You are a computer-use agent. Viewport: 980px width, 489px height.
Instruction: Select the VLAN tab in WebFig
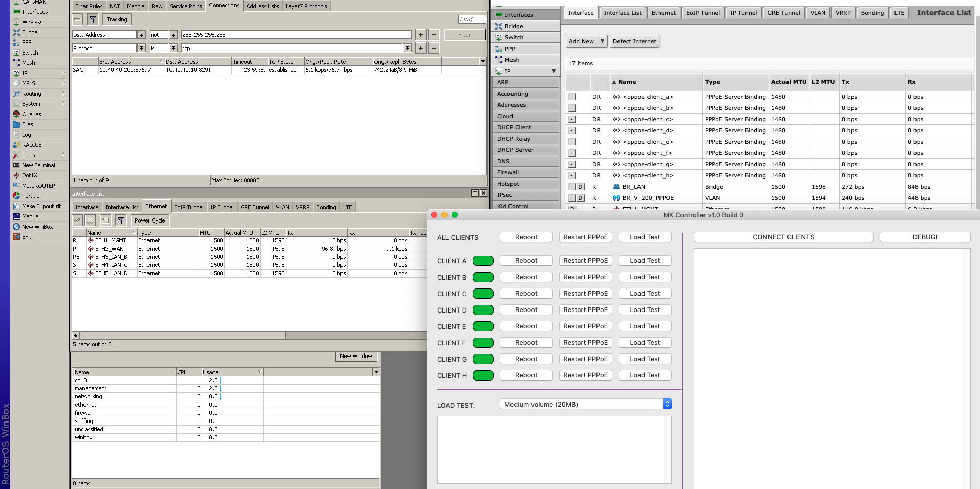coord(818,13)
